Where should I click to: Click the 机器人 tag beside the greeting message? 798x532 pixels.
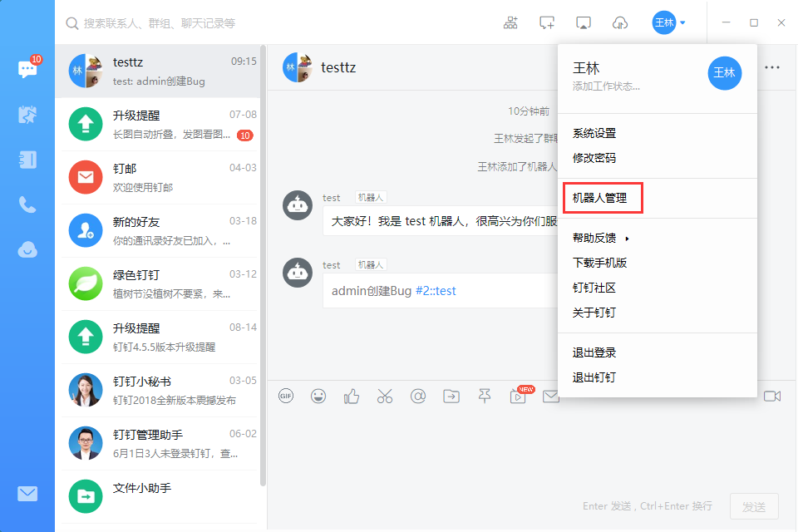pos(371,197)
